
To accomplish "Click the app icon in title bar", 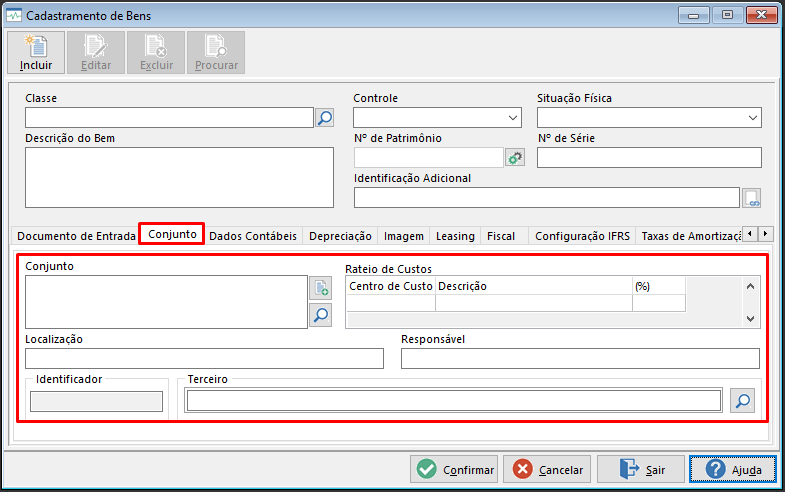I will [14, 16].
